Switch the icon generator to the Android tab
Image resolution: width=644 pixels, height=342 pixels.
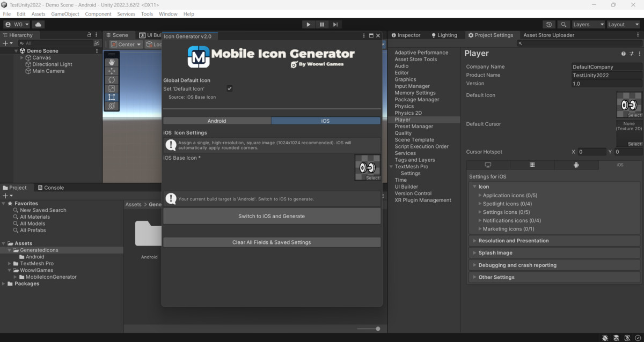[x=217, y=121]
